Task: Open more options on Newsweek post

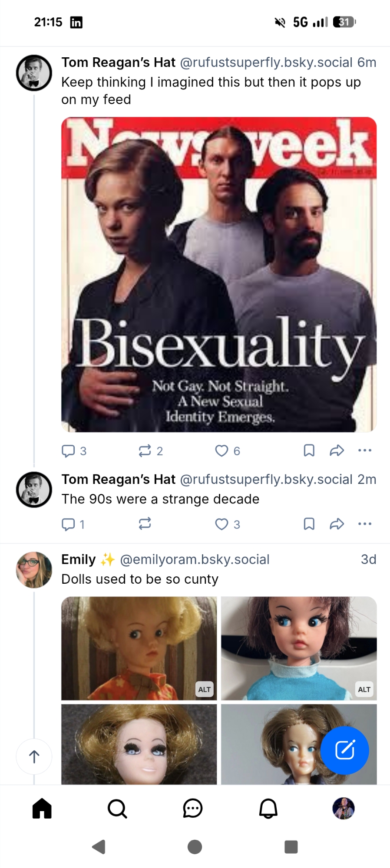Action: point(364,450)
